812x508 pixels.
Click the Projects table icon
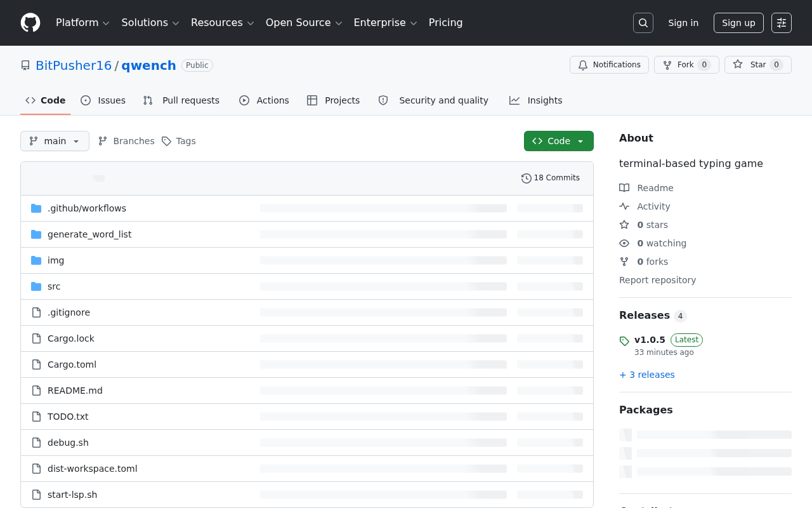point(312,100)
